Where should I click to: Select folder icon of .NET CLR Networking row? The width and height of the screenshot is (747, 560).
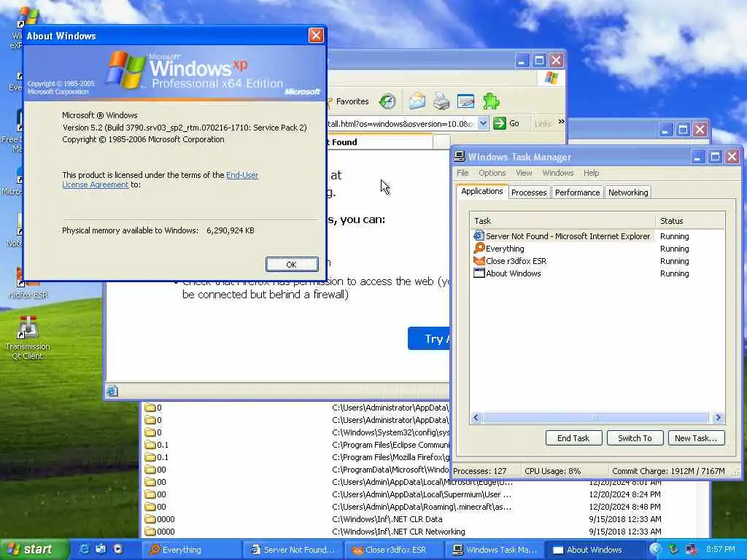[150, 532]
